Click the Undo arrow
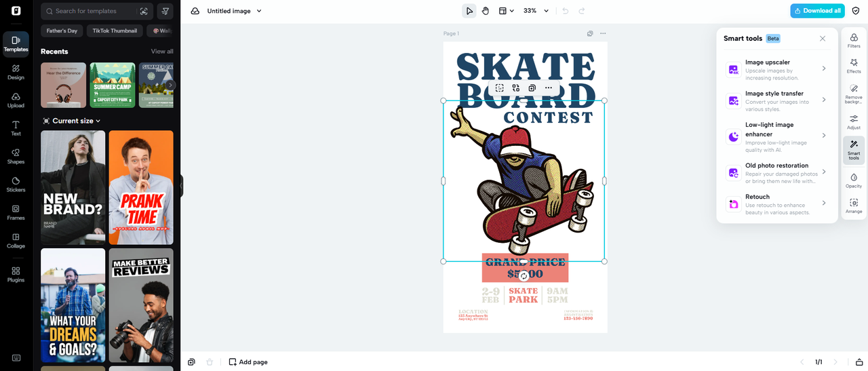The image size is (868, 371). 565,11
